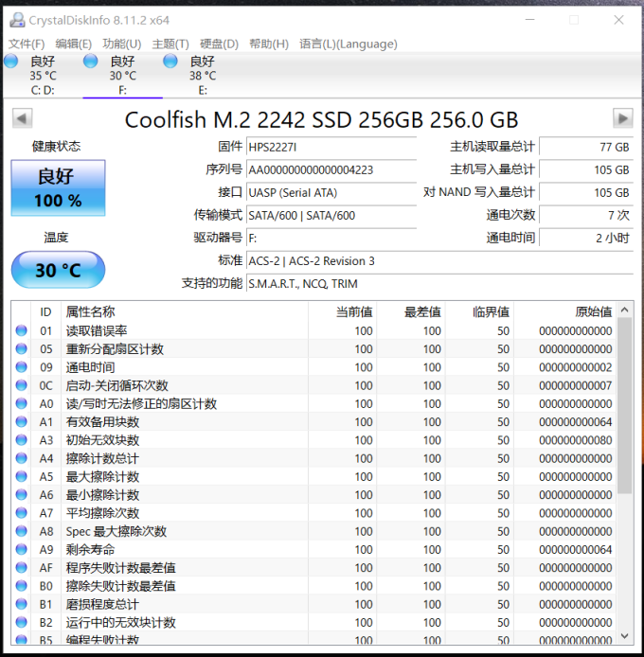The height and width of the screenshot is (657, 644).
Task: Click status orb of row 05 重新分配扇区计数
Action: [x=22, y=348]
